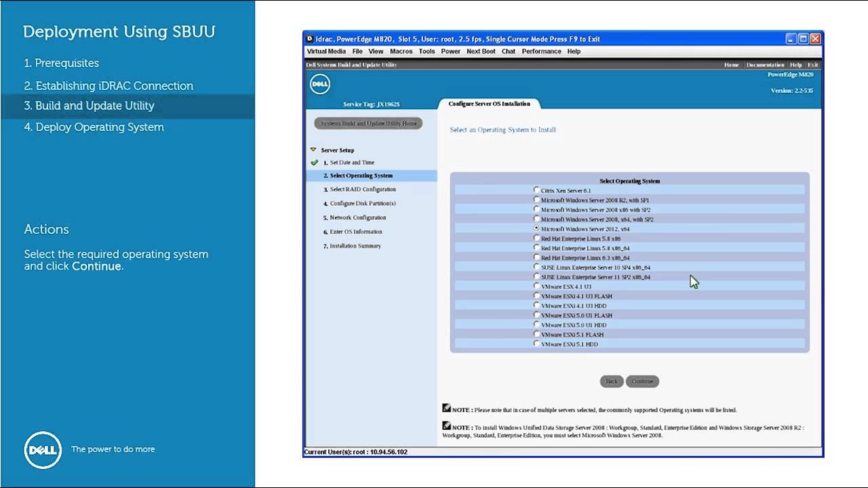Click the Help link in utility header
This screenshot has height=488, width=868.
pyautogui.click(x=795, y=65)
